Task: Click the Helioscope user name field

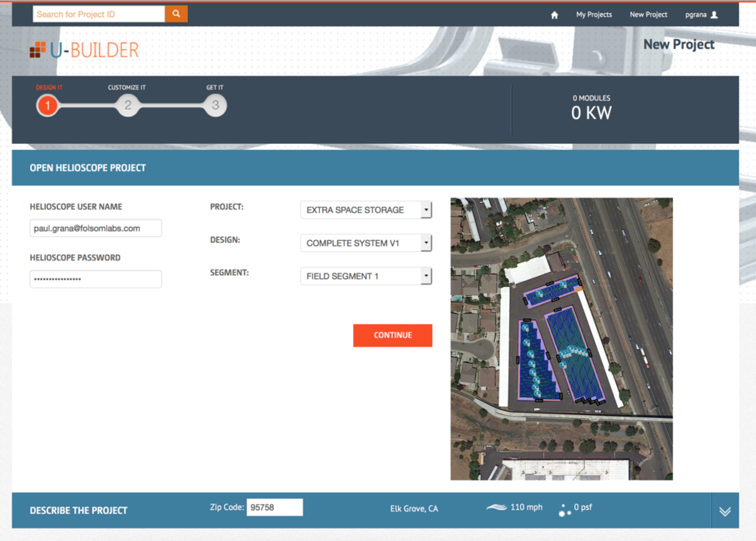Action: [95, 228]
